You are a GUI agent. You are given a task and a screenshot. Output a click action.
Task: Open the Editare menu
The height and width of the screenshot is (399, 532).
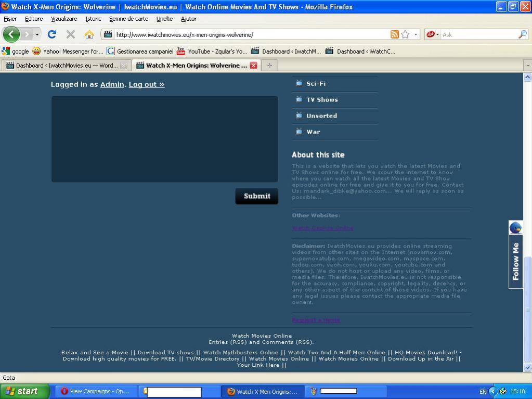(34, 19)
